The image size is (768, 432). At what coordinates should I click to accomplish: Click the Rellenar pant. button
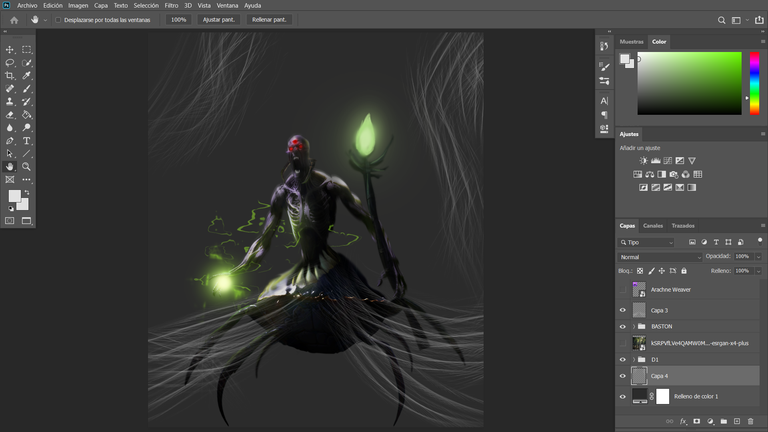coord(269,20)
